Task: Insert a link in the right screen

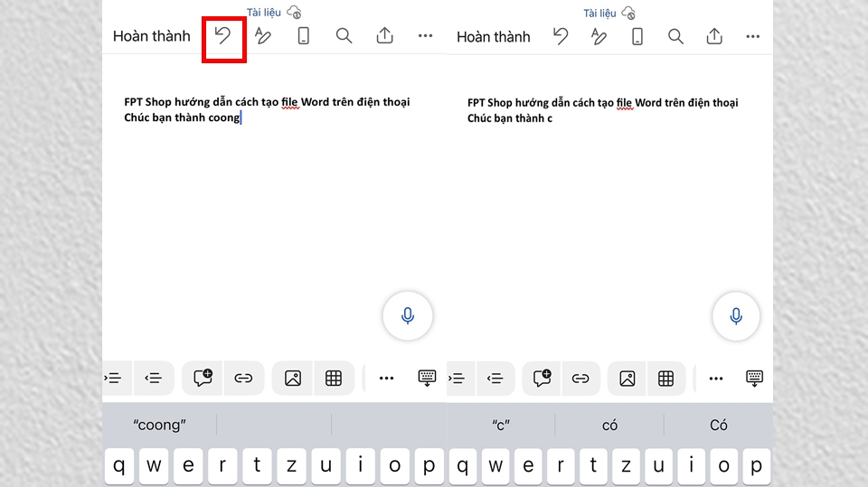Action: (x=580, y=379)
